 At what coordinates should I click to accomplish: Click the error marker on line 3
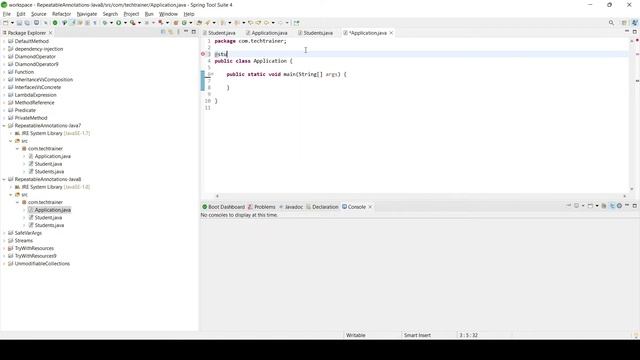pyautogui.click(x=203, y=54)
